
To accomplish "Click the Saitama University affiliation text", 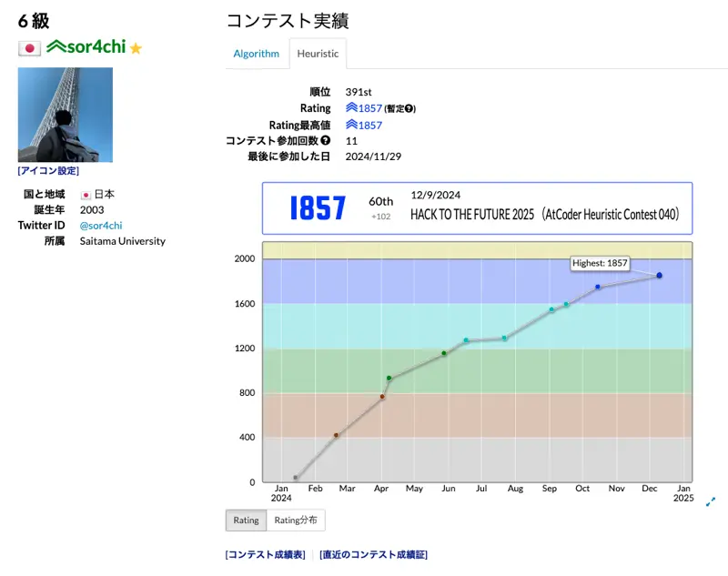I will [123, 241].
